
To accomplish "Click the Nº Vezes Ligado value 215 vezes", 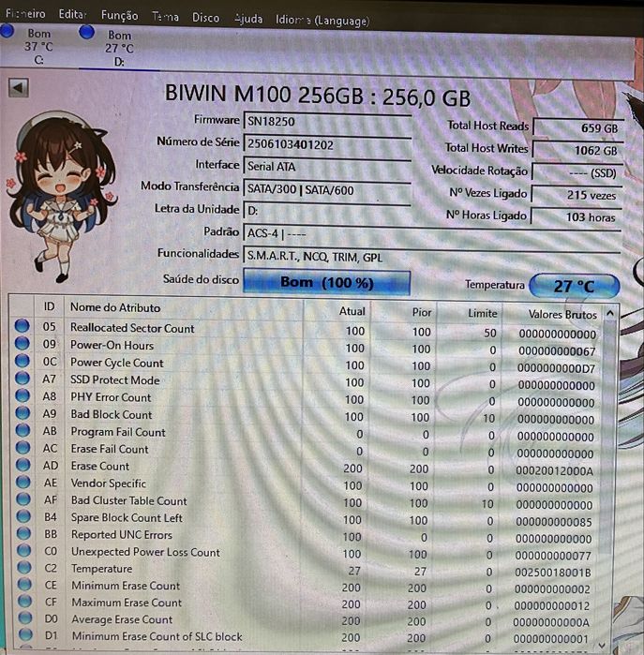I will [x=577, y=195].
